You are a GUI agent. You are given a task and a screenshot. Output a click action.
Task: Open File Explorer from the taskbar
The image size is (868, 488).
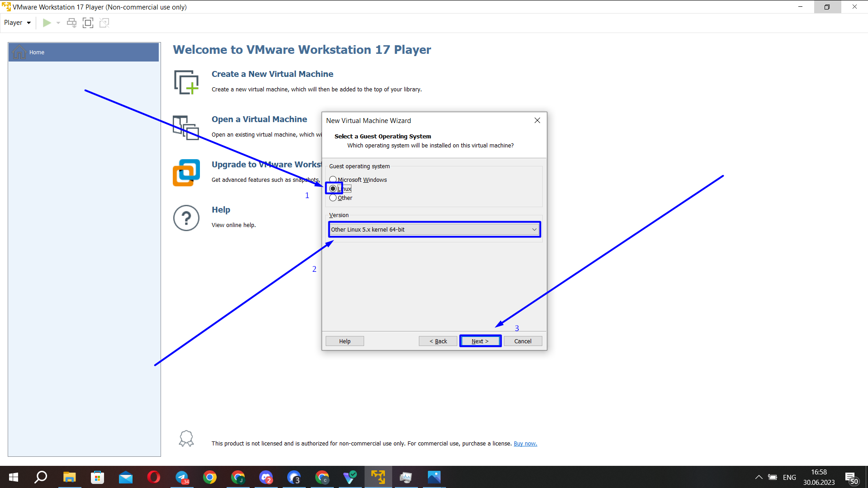(x=69, y=477)
